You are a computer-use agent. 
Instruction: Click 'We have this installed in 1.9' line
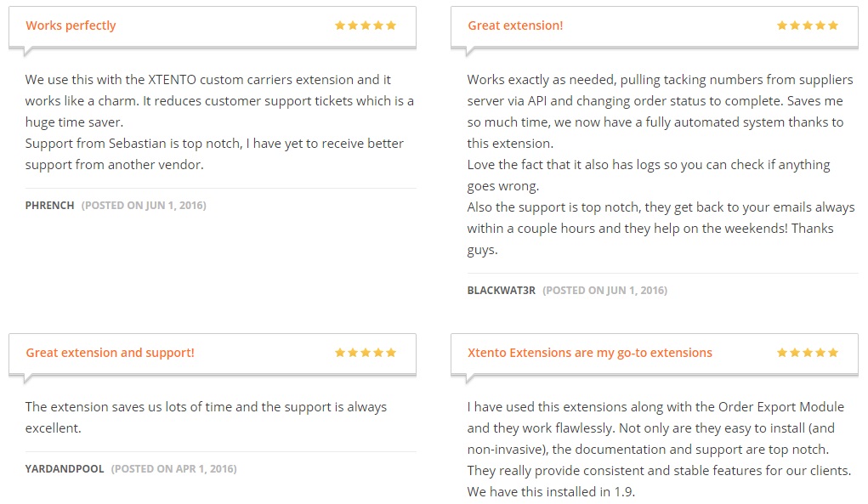click(x=551, y=491)
